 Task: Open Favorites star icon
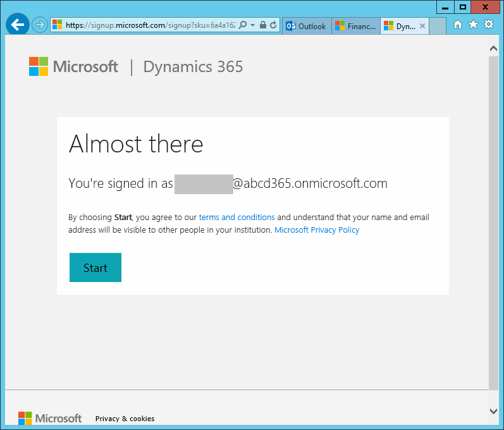pos(473,25)
